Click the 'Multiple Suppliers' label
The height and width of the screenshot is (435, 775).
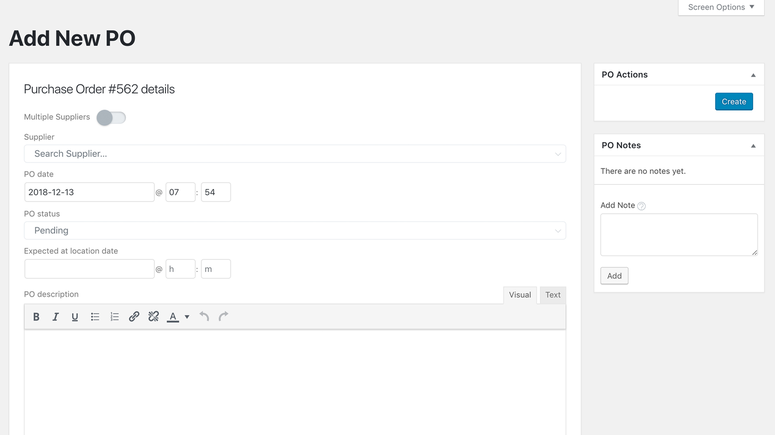[x=57, y=117]
